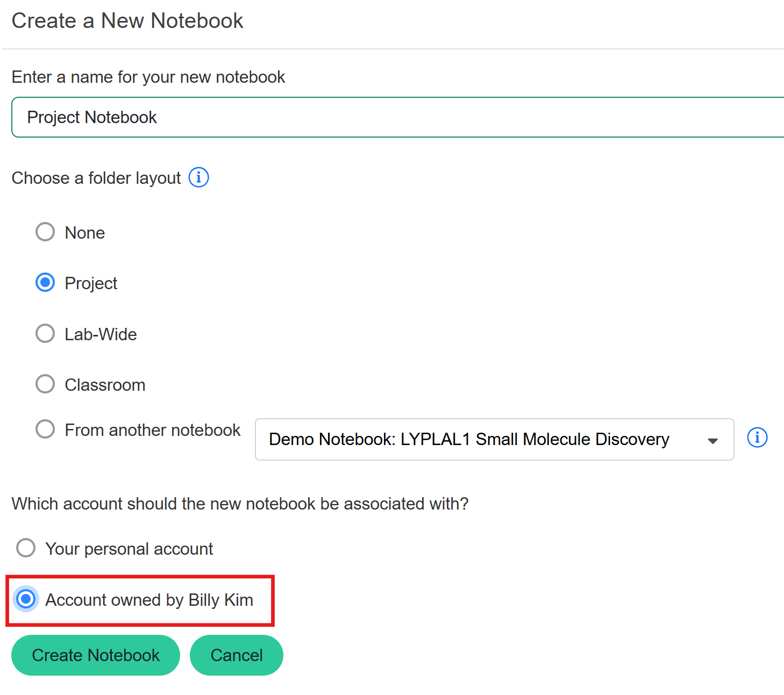784x695 pixels.
Task: Cancel the new notebook creation
Action: (x=236, y=655)
